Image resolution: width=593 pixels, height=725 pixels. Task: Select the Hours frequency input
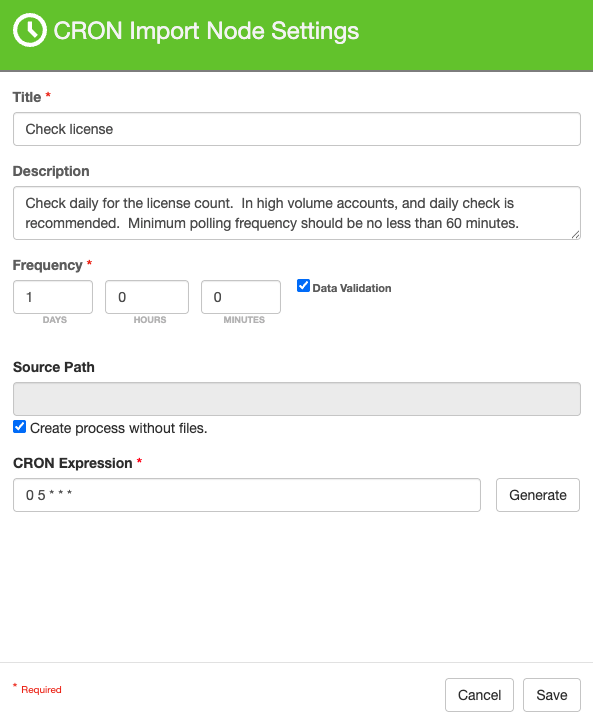click(147, 297)
